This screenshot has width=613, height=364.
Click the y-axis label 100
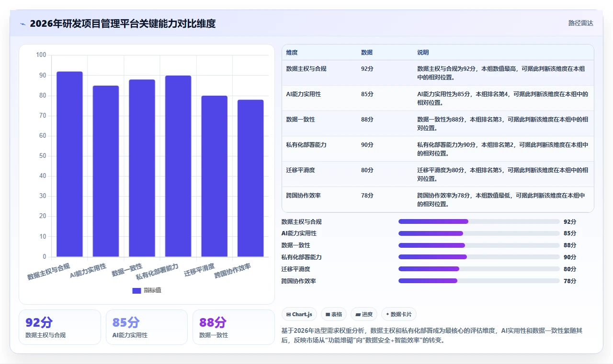41,55
